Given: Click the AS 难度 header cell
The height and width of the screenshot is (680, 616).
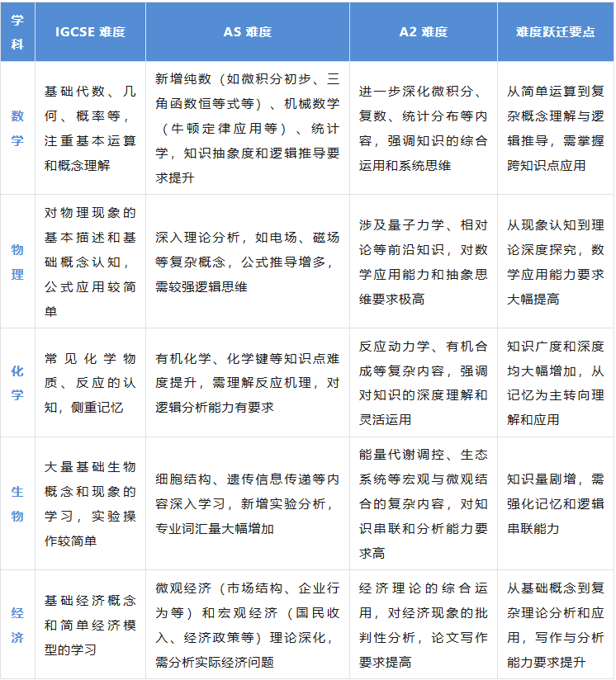Looking at the screenshot, I should click(x=247, y=32).
